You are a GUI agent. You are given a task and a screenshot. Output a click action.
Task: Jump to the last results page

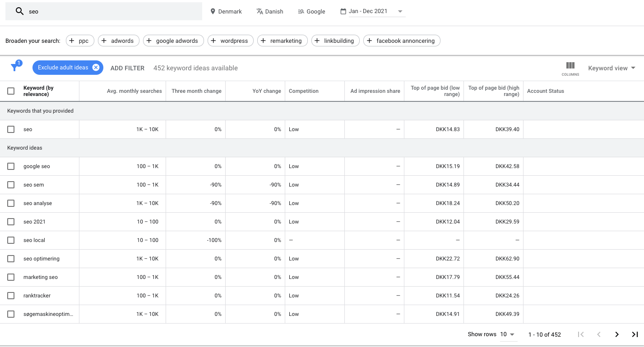(635, 334)
